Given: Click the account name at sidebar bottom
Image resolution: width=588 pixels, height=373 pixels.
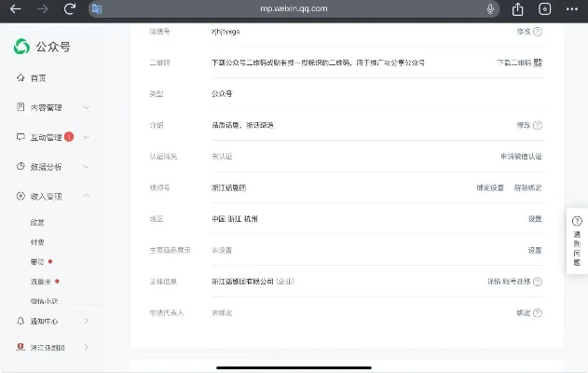Looking at the screenshot, I should 48,348.
